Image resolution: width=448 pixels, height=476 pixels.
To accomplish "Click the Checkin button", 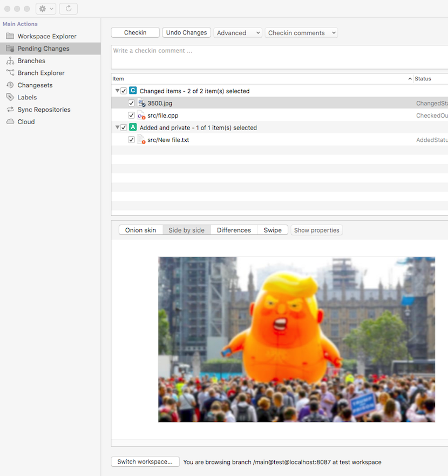I will pyautogui.click(x=135, y=32).
